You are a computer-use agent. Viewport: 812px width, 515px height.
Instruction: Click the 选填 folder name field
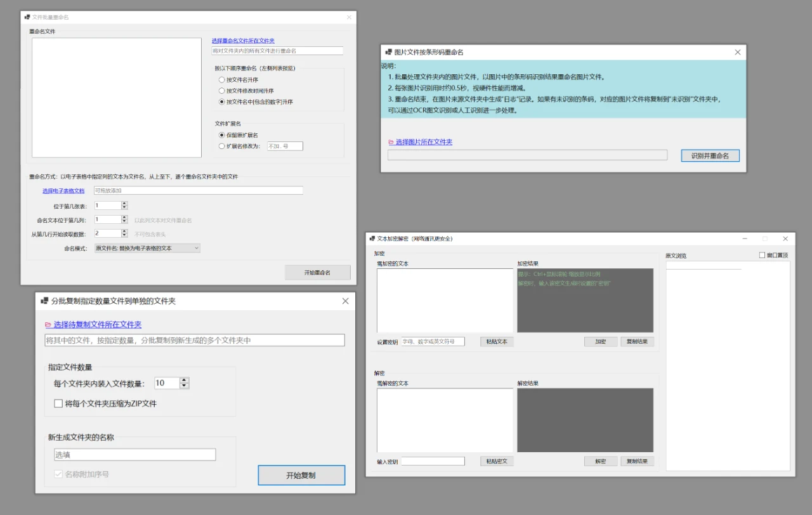pyautogui.click(x=135, y=455)
